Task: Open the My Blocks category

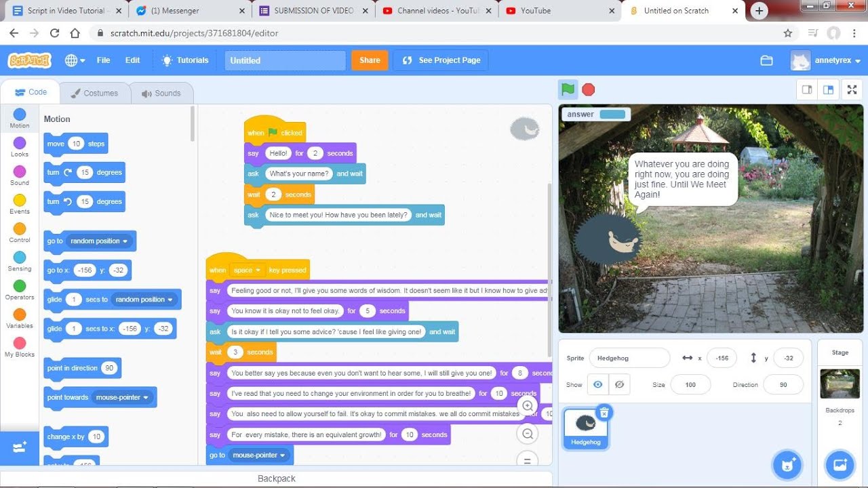Action: pos(20,347)
